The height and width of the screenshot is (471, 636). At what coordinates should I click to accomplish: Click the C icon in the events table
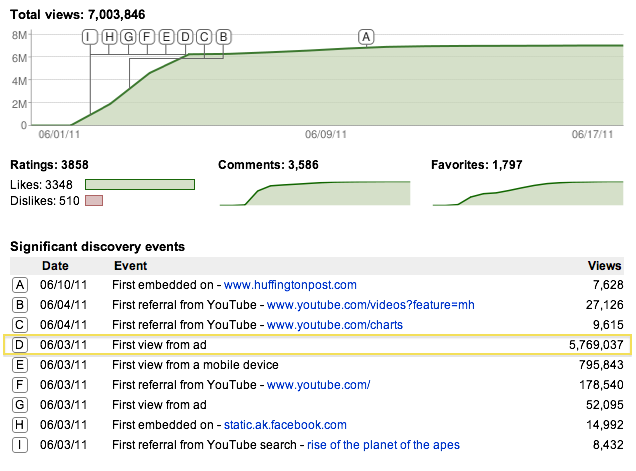coord(19,325)
